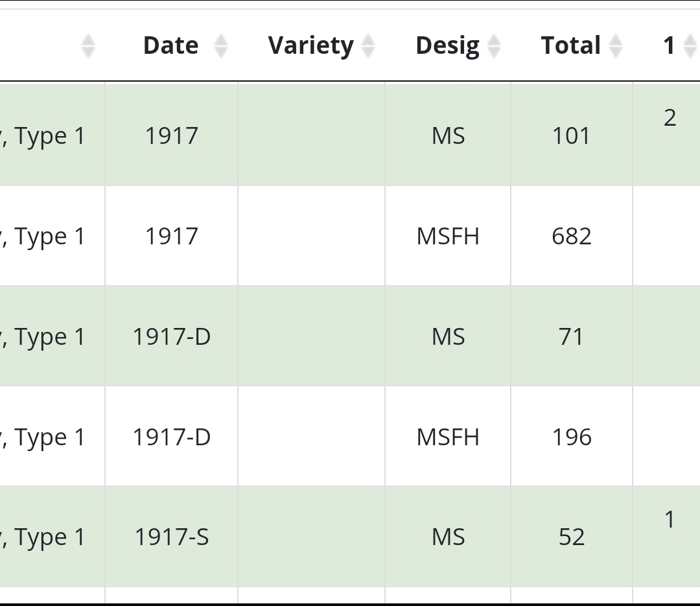Click the 682 total for 1917 MSFH

pos(571,237)
